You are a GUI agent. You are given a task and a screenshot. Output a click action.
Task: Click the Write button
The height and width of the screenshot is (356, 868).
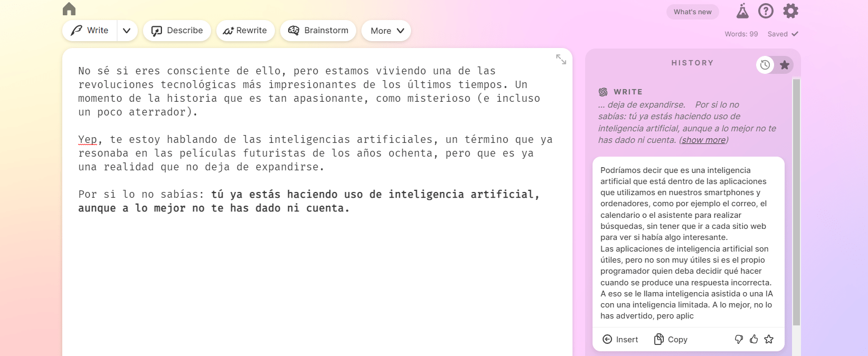click(x=90, y=31)
